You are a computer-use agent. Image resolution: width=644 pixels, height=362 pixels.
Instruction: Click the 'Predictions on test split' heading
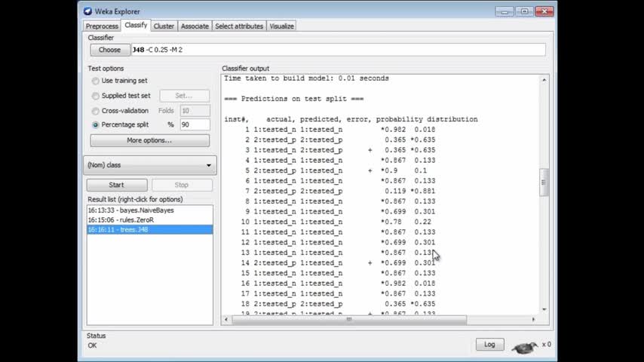coord(293,99)
